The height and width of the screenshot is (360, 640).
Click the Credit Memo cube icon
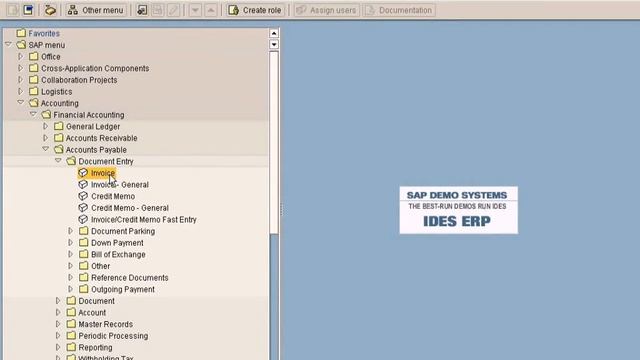pos(83,196)
